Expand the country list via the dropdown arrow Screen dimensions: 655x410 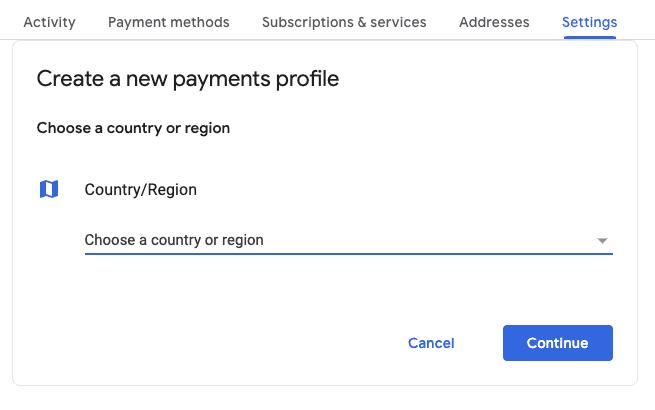coord(602,241)
